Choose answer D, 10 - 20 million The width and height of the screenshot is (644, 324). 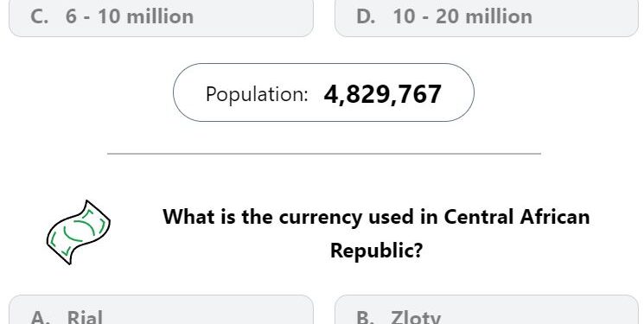point(487,17)
